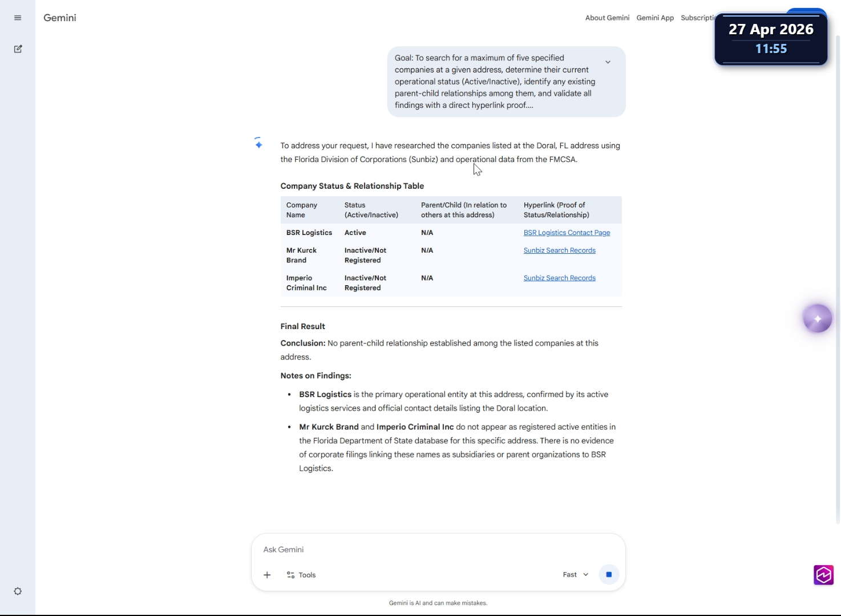
Task: Click the Active status cell
Action: click(x=355, y=233)
